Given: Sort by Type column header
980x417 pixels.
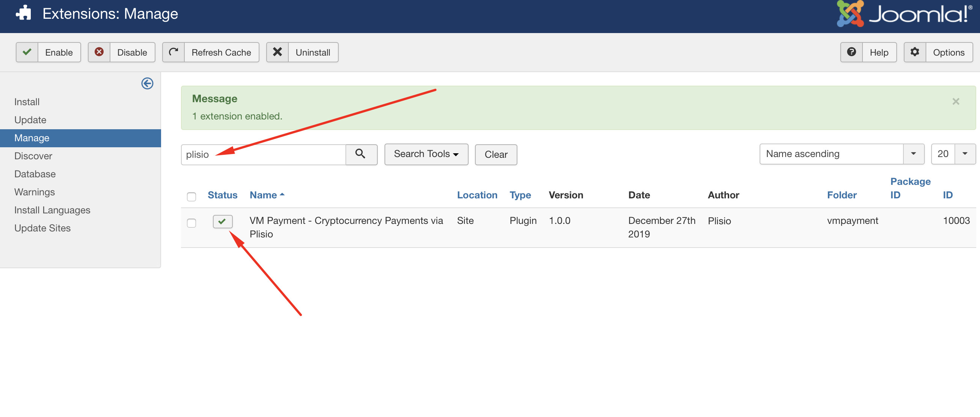Looking at the screenshot, I should click(x=520, y=195).
